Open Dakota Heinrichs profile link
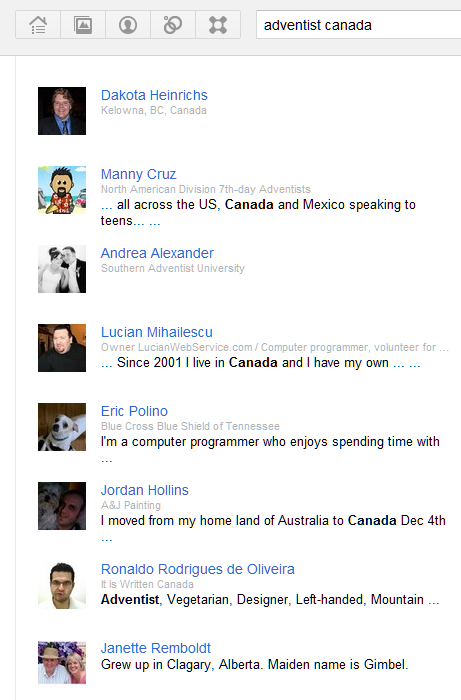 (x=154, y=95)
